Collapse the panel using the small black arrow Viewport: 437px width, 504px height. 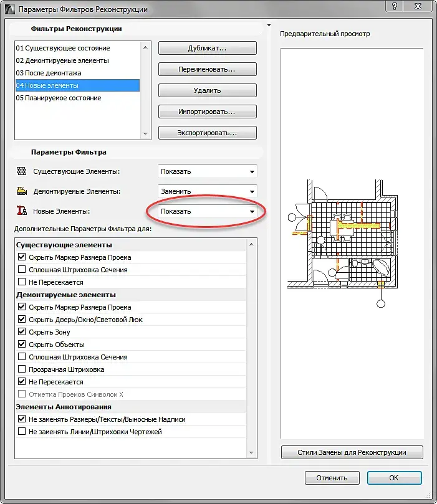coord(269,25)
